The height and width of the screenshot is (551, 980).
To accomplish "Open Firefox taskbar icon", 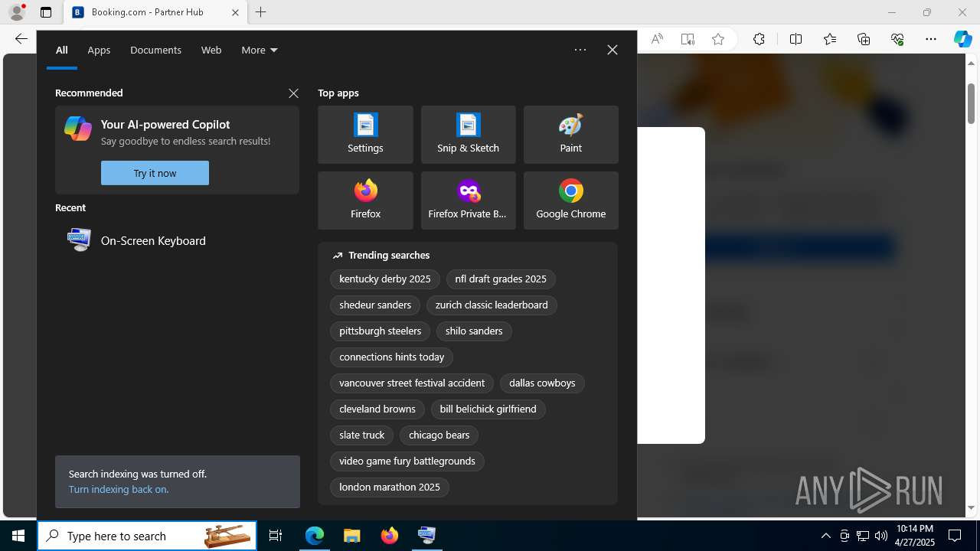I will [x=390, y=536].
